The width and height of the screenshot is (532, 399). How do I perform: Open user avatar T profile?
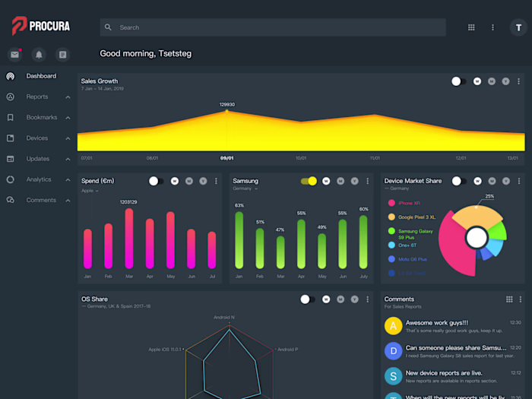pos(518,27)
